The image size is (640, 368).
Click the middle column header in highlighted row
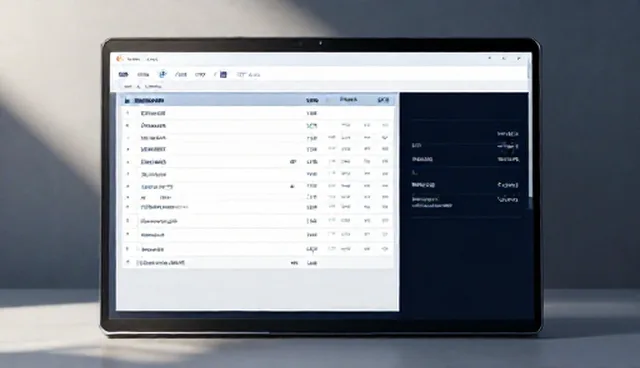pyautogui.click(x=348, y=100)
